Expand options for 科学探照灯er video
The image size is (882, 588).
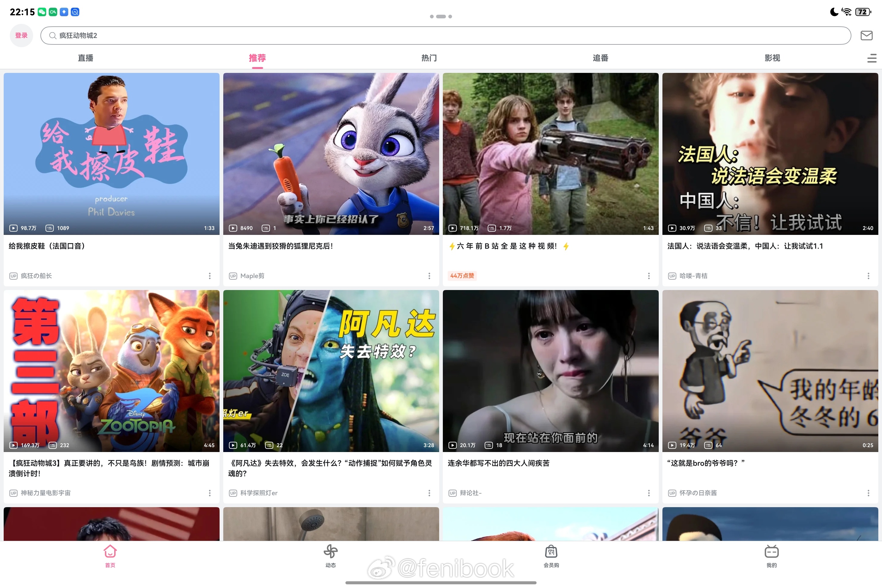point(429,493)
